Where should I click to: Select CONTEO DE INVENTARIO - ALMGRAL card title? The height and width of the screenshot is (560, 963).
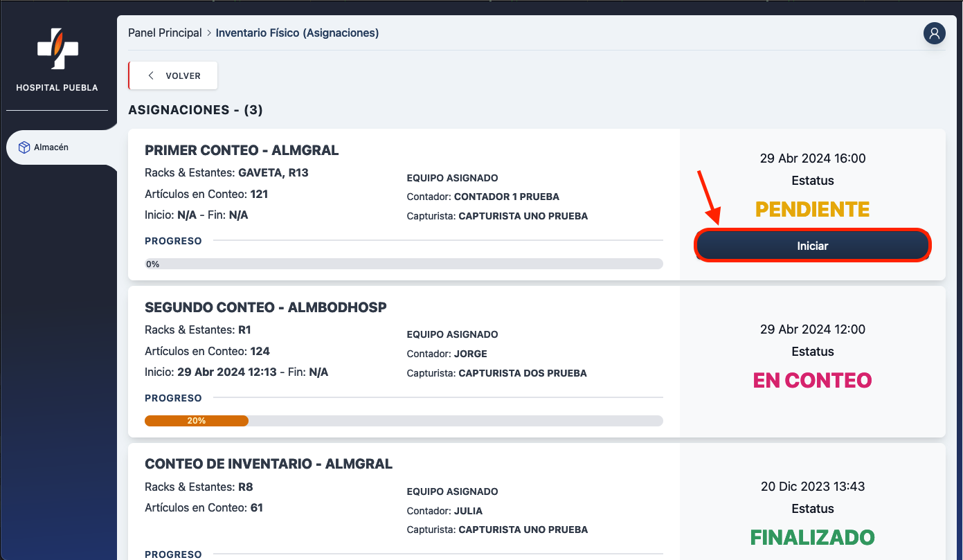click(269, 464)
